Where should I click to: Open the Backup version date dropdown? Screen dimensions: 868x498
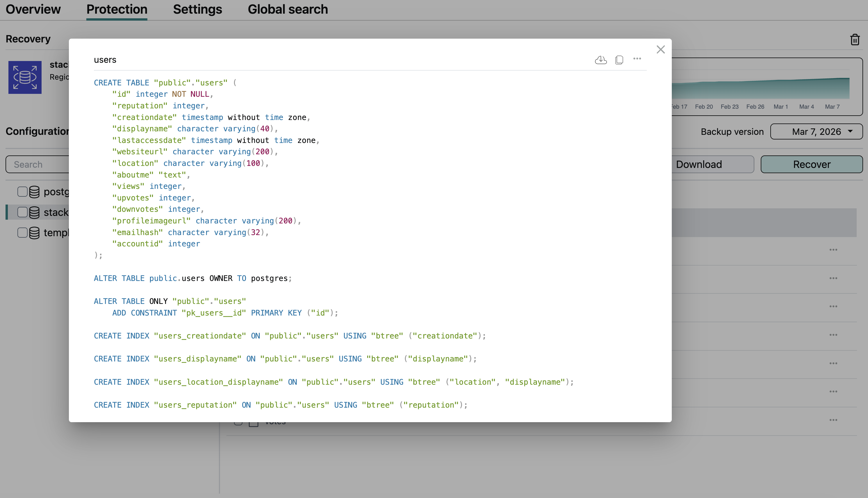tap(816, 132)
